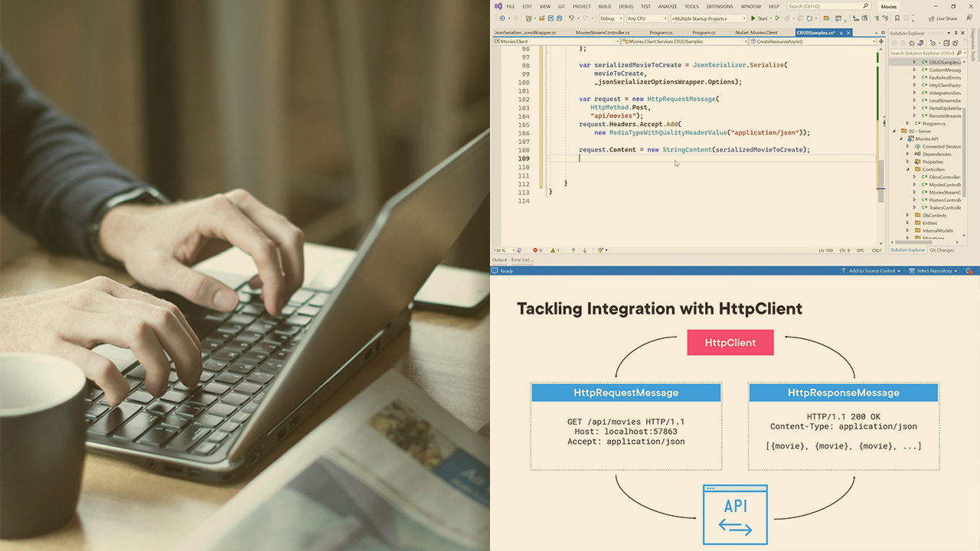
Task: Click the up arrow navigation icon
Action: point(573,250)
